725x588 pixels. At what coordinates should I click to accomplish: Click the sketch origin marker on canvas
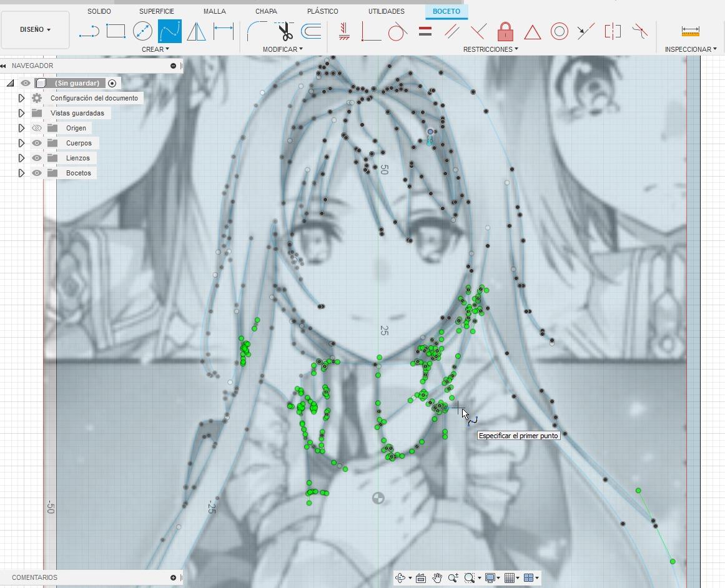378,498
